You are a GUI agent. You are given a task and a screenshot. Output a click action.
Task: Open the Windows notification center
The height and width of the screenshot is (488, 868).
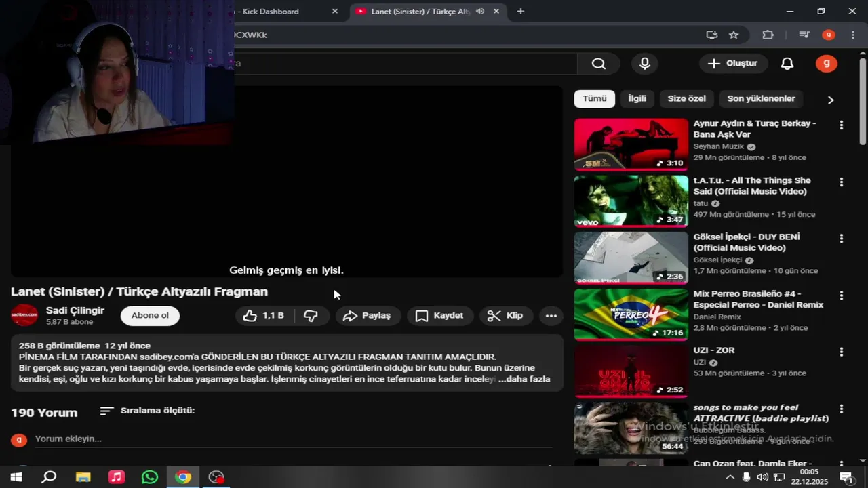coord(848,477)
